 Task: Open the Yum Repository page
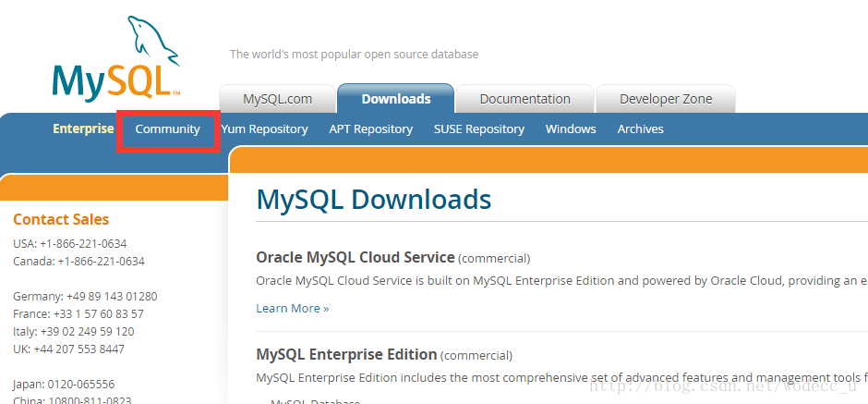pyautogui.click(x=265, y=129)
